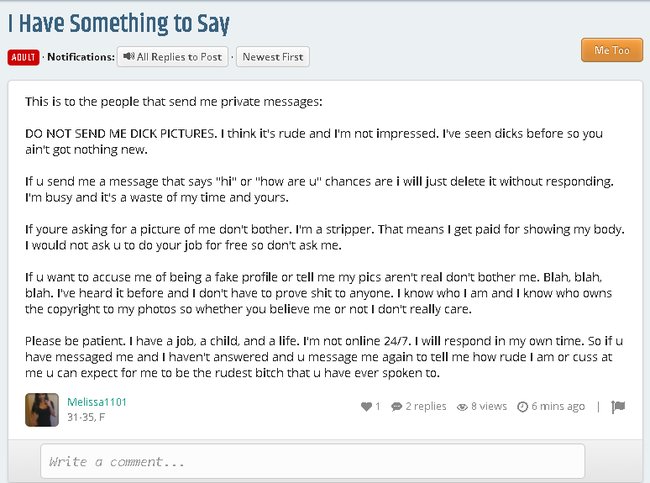Click the orange Me Too button
Screen dimensions: 650x483
(x=612, y=50)
